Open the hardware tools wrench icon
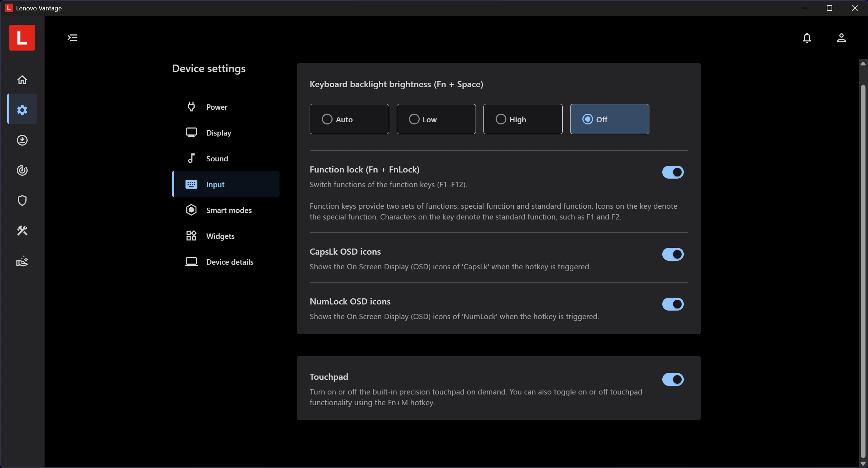Screen dimensions: 868x468 click(x=22, y=230)
